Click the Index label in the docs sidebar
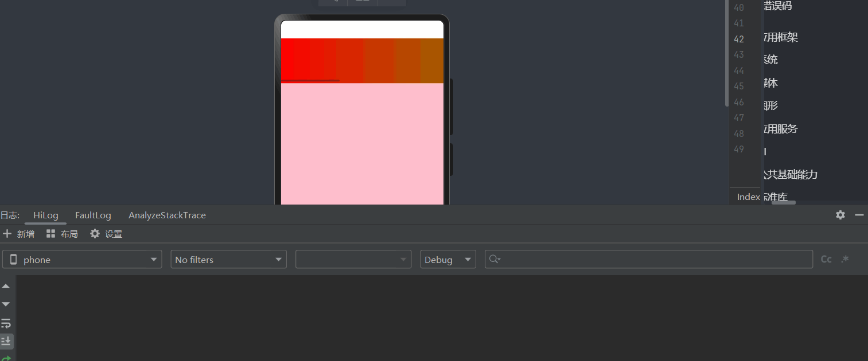The image size is (868, 361). [x=748, y=197]
